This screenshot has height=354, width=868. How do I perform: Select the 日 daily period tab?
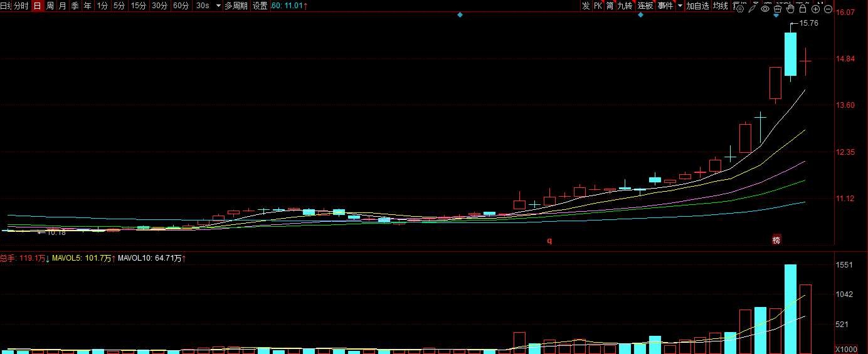coord(37,6)
